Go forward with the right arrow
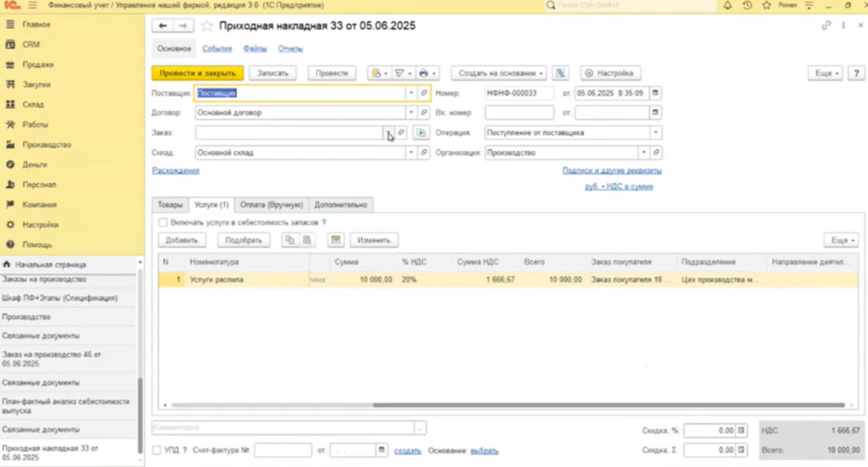868x467 pixels. pos(183,26)
